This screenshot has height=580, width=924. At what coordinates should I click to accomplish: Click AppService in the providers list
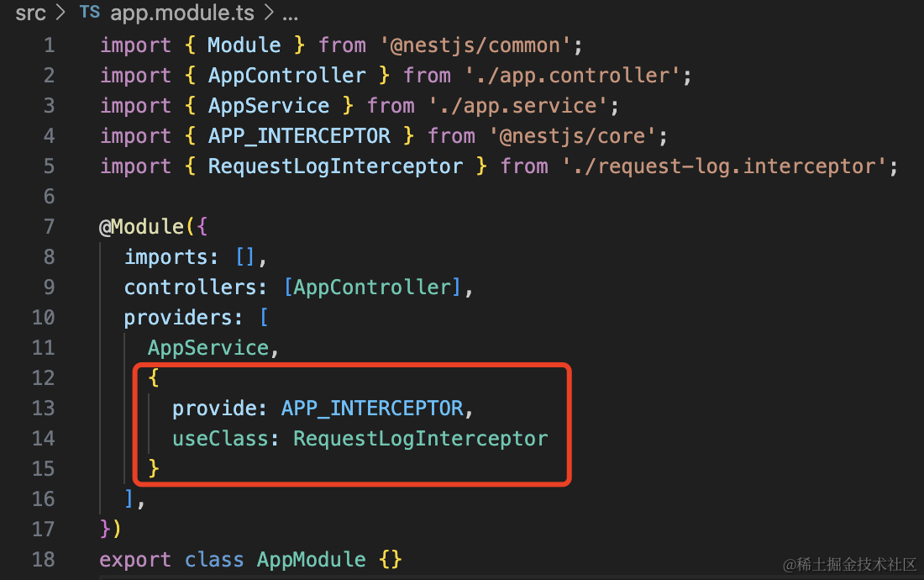pos(207,348)
